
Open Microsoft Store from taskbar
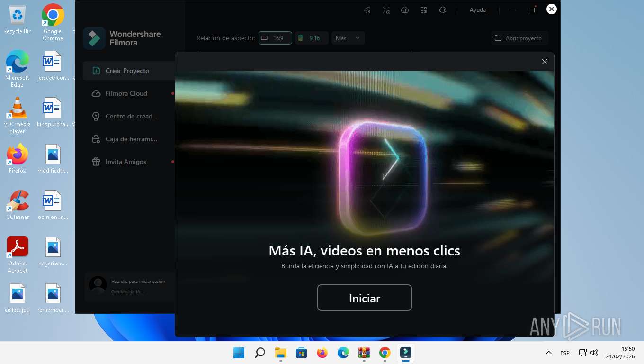302,353
